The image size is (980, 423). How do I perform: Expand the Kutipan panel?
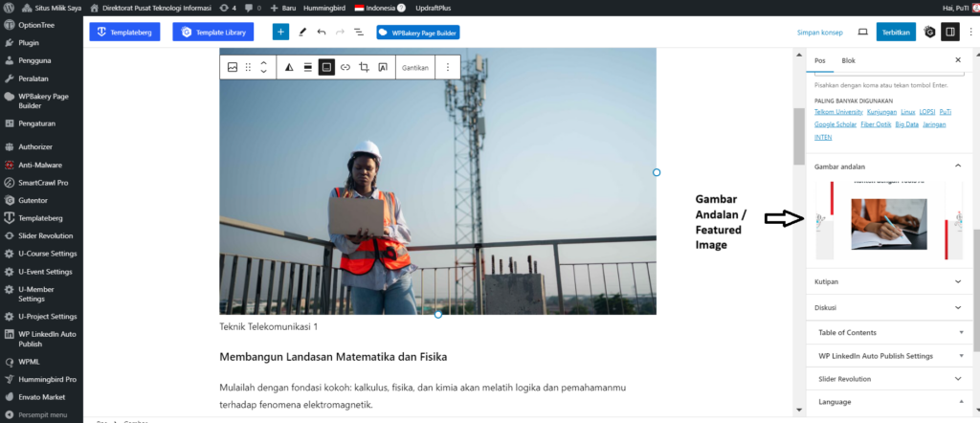tap(889, 281)
